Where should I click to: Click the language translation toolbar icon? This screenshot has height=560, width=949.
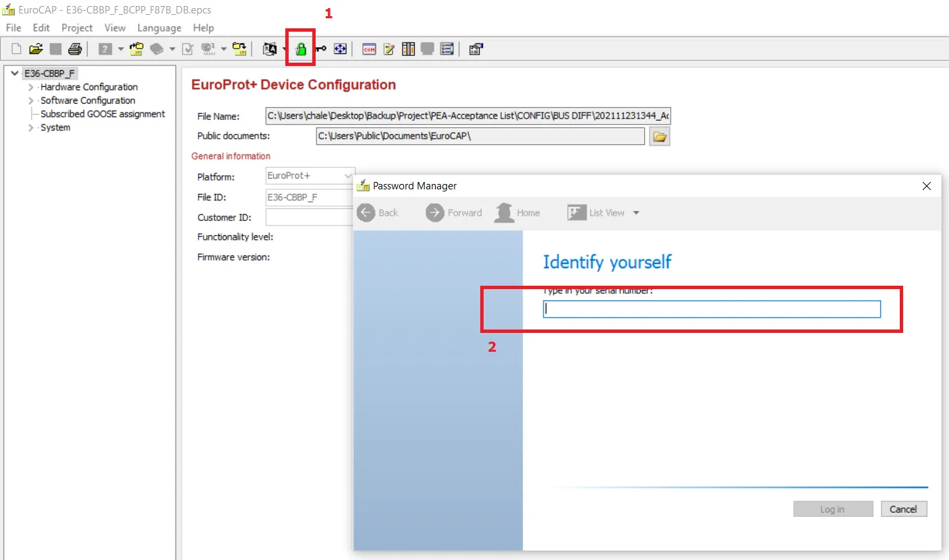coord(270,49)
